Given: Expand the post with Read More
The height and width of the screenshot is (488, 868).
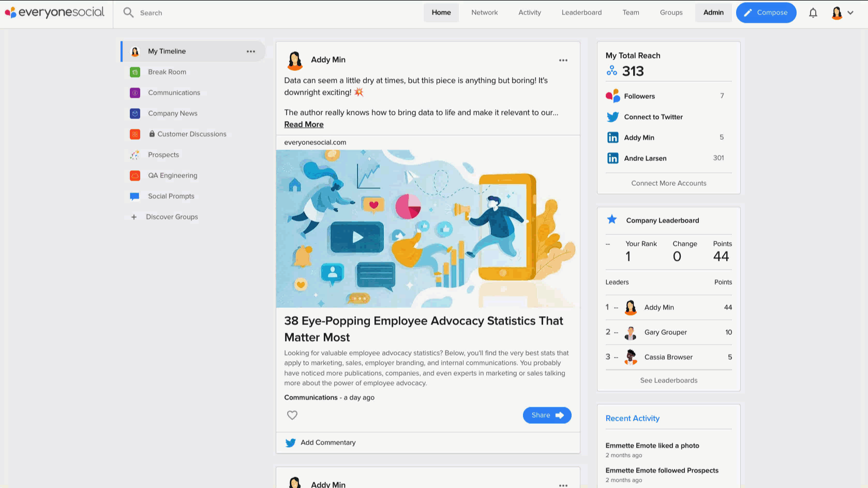Looking at the screenshot, I should [x=304, y=125].
